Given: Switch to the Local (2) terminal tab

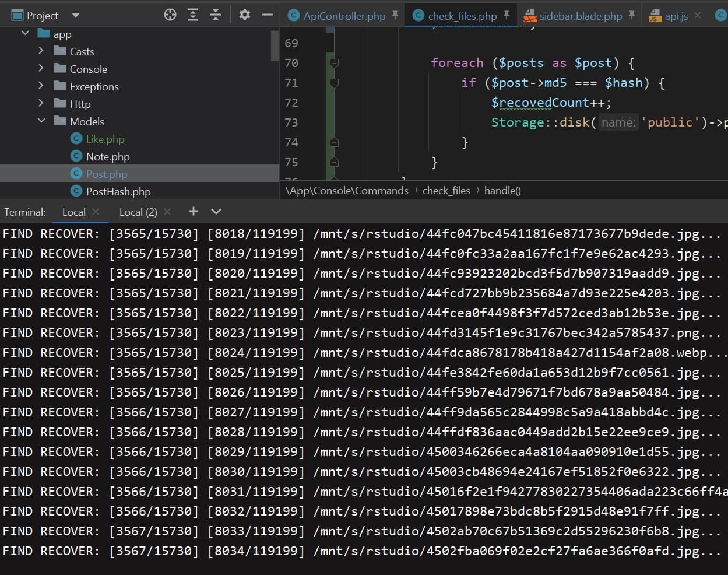Looking at the screenshot, I should [x=138, y=212].
